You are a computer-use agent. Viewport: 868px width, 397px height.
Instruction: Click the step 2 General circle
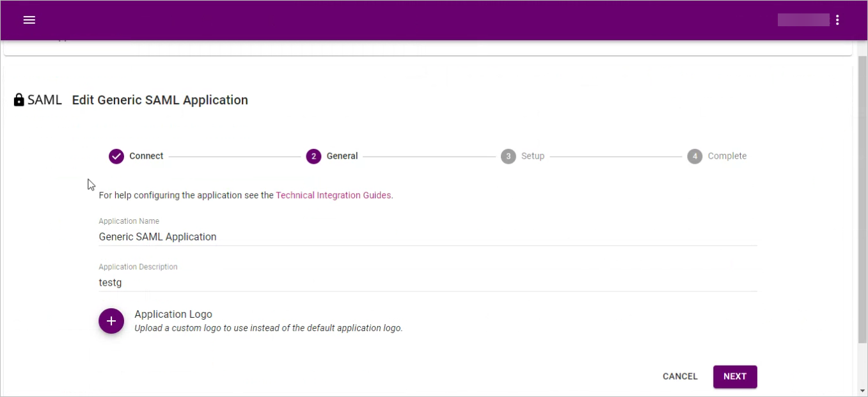313,157
